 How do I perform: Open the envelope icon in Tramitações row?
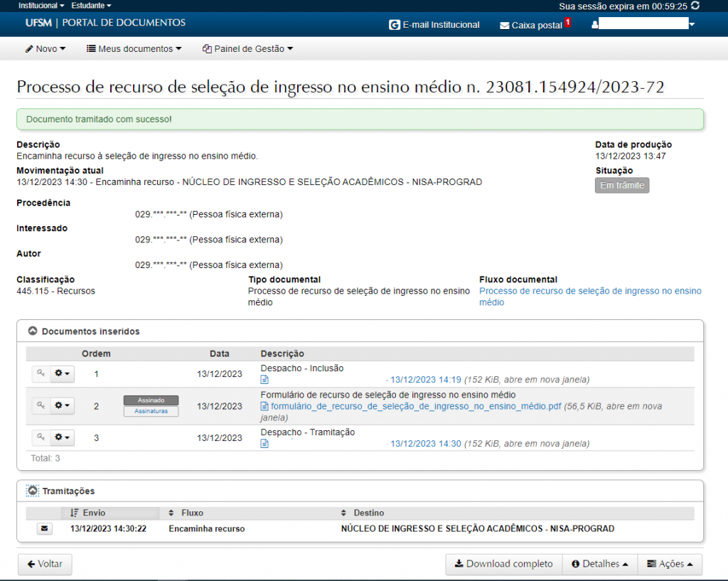tap(44, 529)
